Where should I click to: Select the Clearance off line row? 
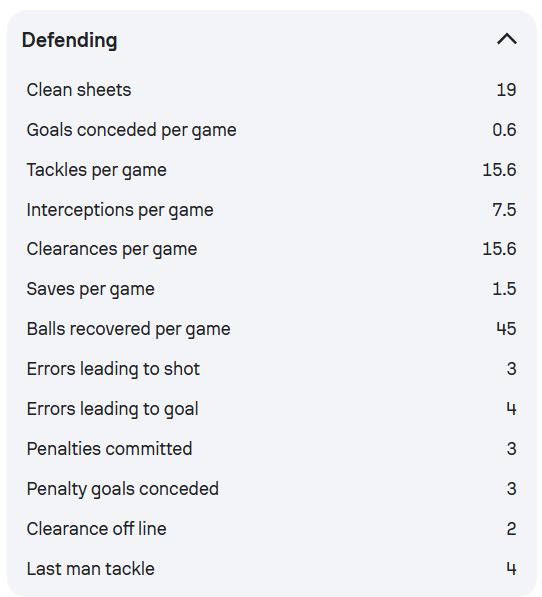pyautogui.click(x=271, y=529)
